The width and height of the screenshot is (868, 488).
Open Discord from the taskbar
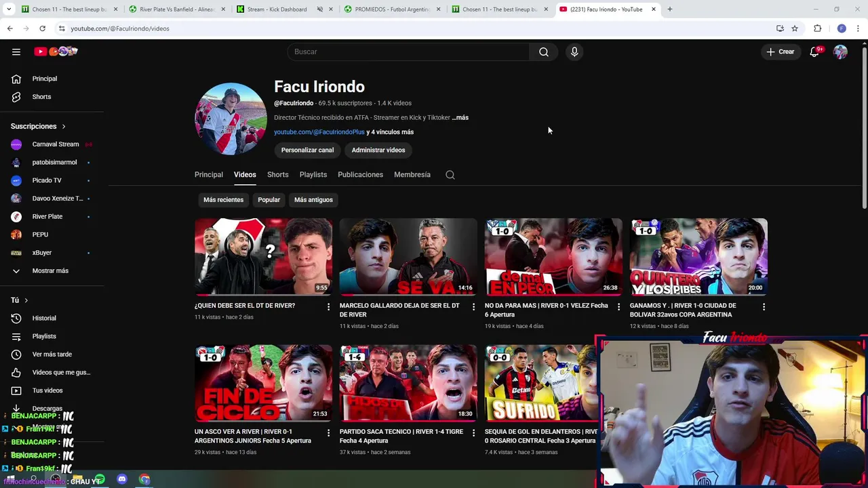[122, 479]
